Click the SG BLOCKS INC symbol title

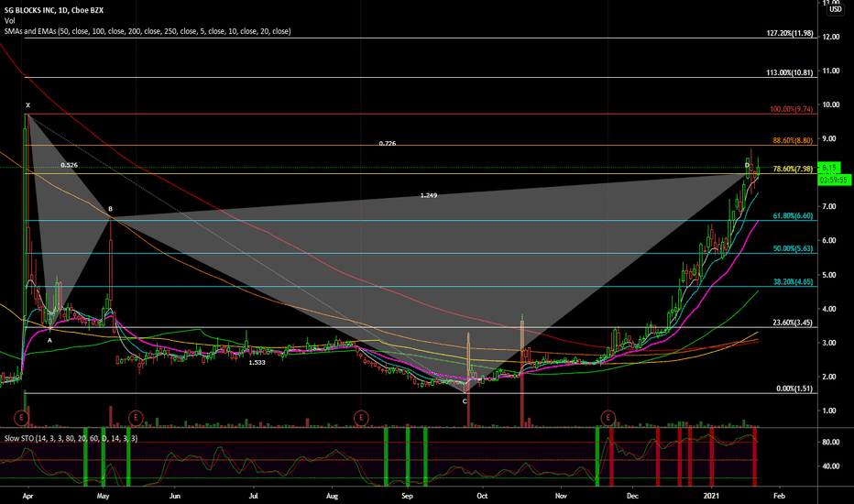tap(54, 10)
